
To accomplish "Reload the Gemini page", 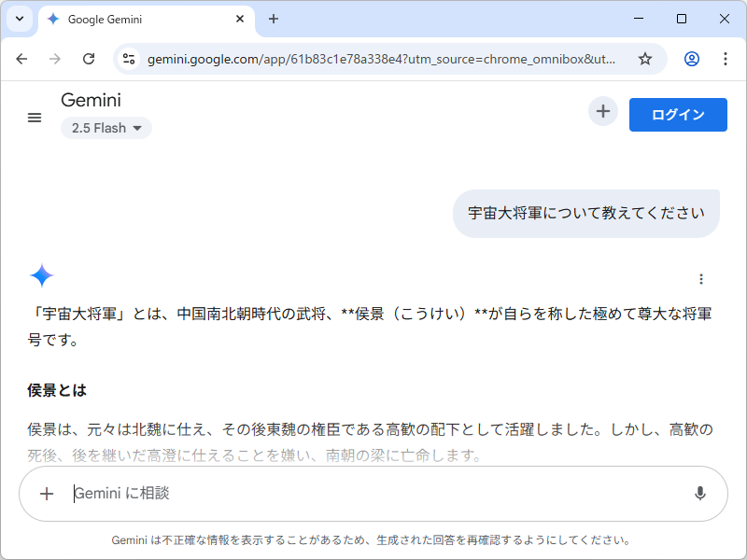I will [x=89, y=58].
